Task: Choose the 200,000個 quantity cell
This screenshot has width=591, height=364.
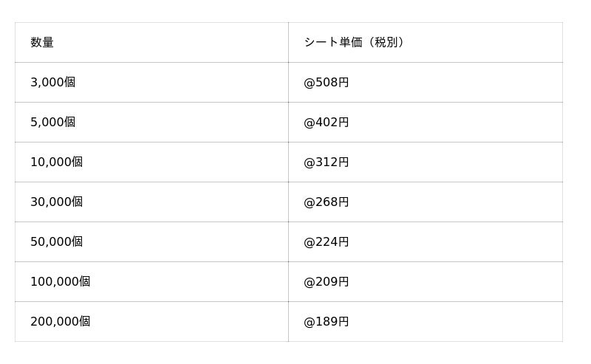Action: 61,322
